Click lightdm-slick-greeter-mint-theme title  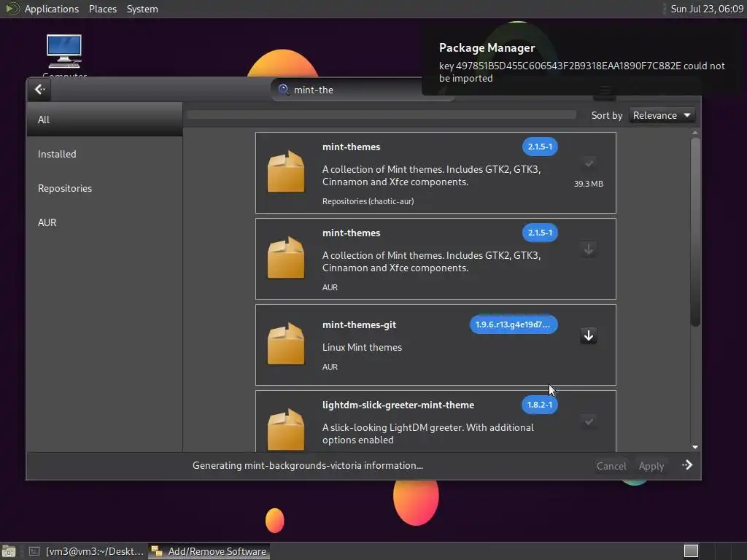(398, 405)
